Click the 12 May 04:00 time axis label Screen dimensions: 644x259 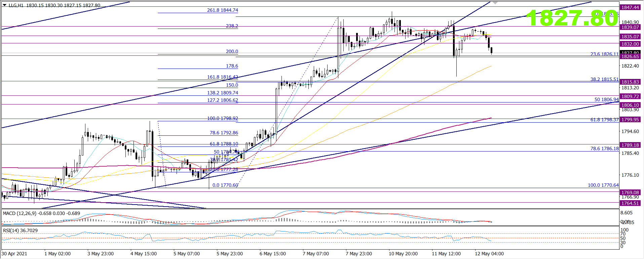coord(489,254)
